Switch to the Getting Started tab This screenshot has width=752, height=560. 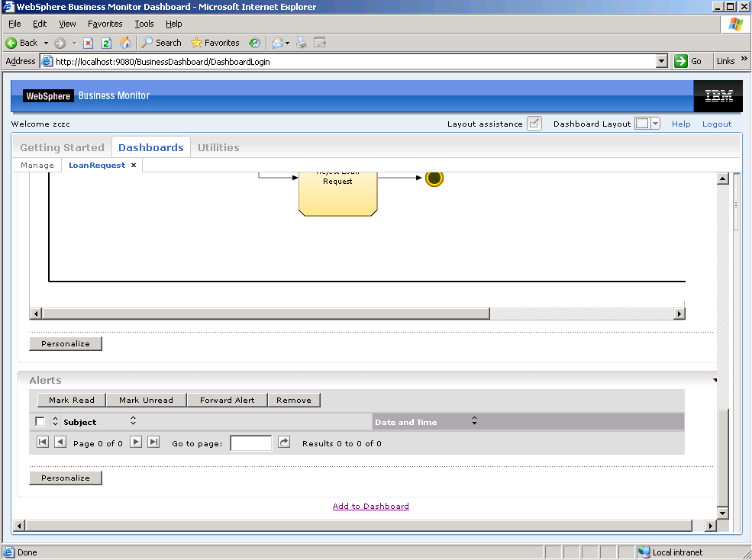coord(62,147)
